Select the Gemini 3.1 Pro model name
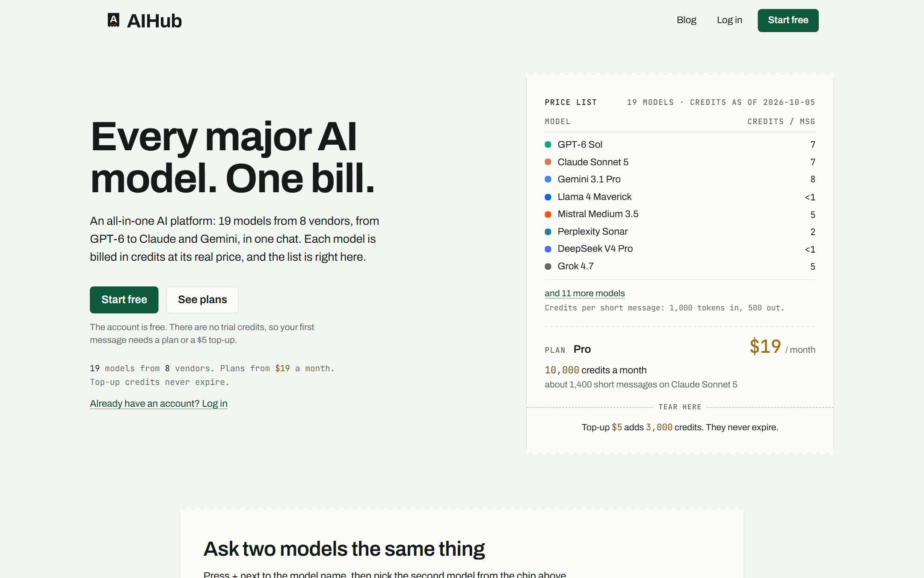This screenshot has width=924, height=578. (x=589, y=179)
